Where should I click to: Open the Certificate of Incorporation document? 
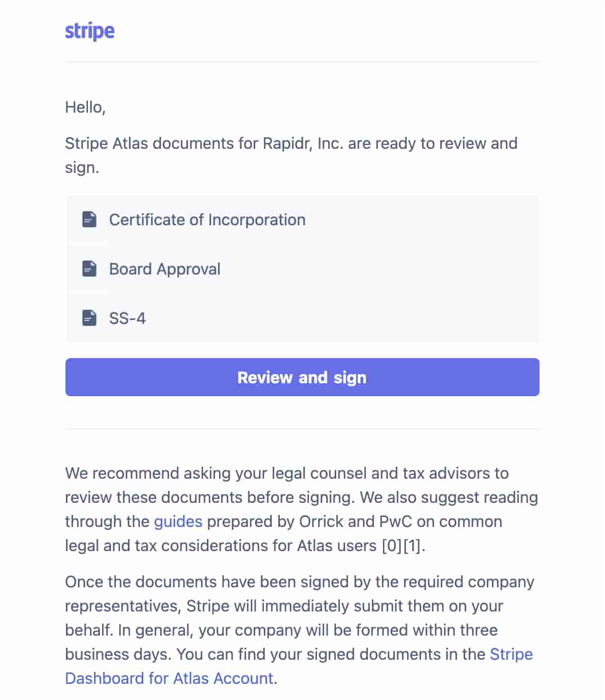pyautogui.click(x=207, y=219)
